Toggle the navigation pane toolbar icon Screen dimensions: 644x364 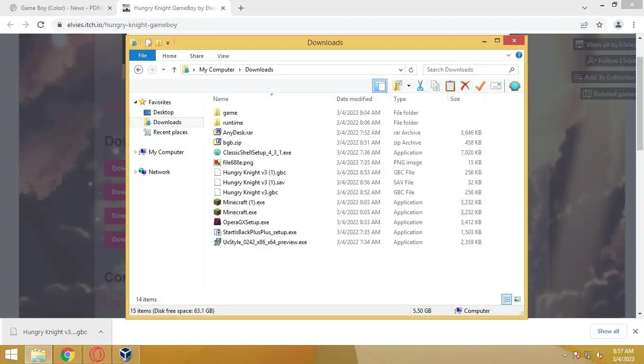click(x=380, y=86)
